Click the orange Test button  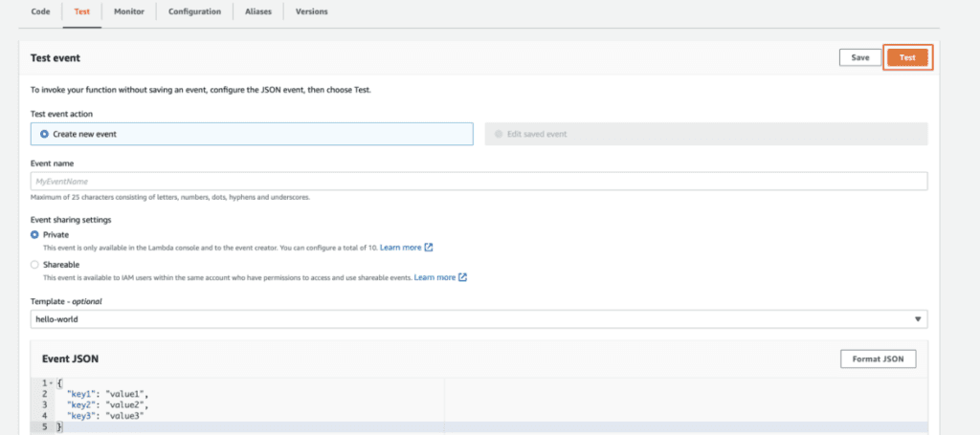(x=907, y=57)
